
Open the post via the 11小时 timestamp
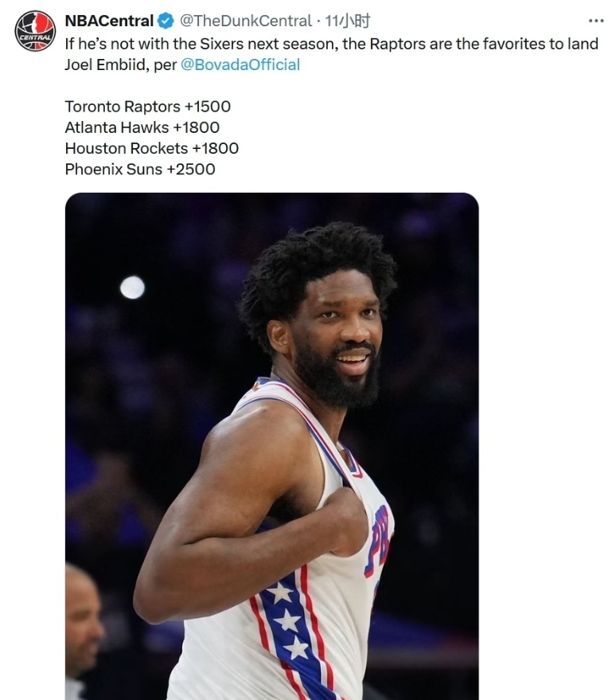(x=348, y=21)
